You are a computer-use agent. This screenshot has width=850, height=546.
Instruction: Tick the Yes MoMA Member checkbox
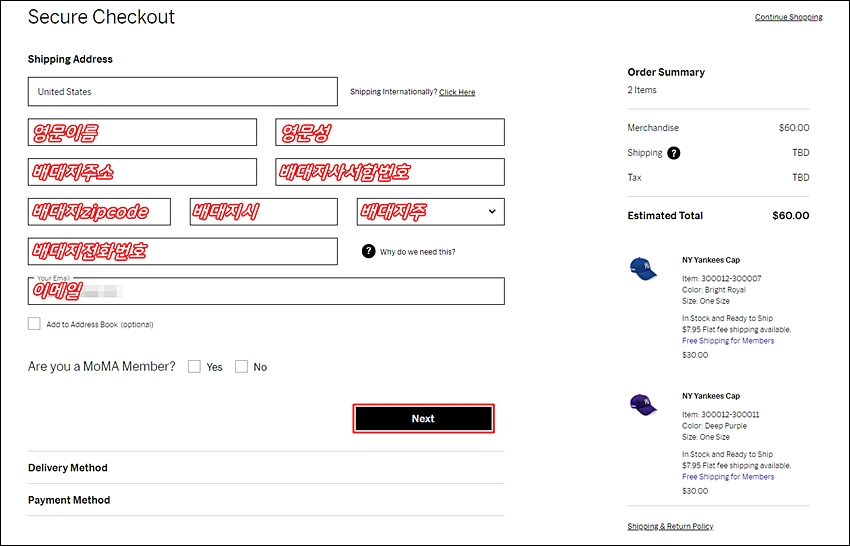tap(194, 367)
